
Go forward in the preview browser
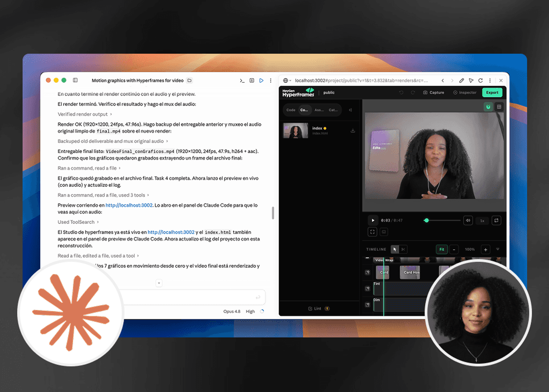pyautogui.click(x=452, y=80)
